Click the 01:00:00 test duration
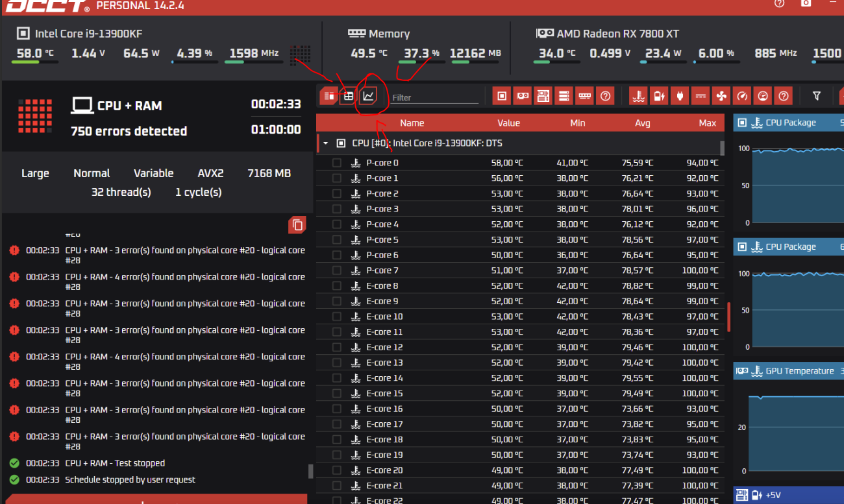Image resolution: width=844 pixels, height=504 pixels. pyautogui.click(x=276, y=130)
